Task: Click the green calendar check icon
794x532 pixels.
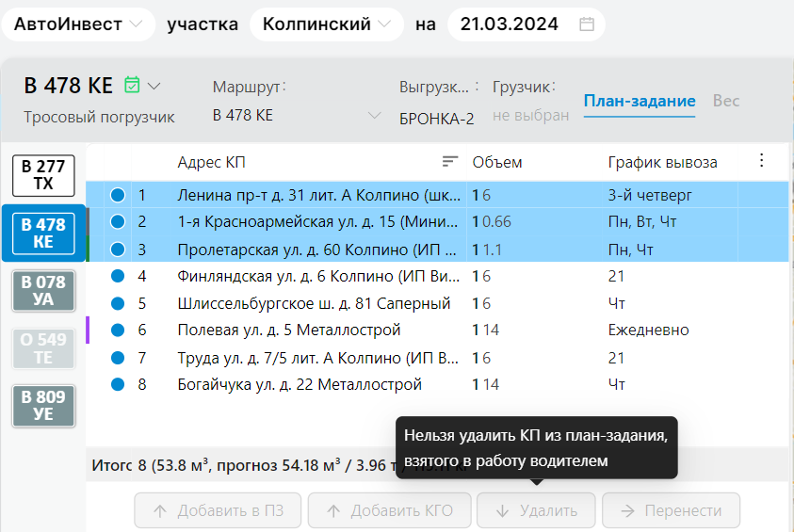Action: click(x=132, y=86)
